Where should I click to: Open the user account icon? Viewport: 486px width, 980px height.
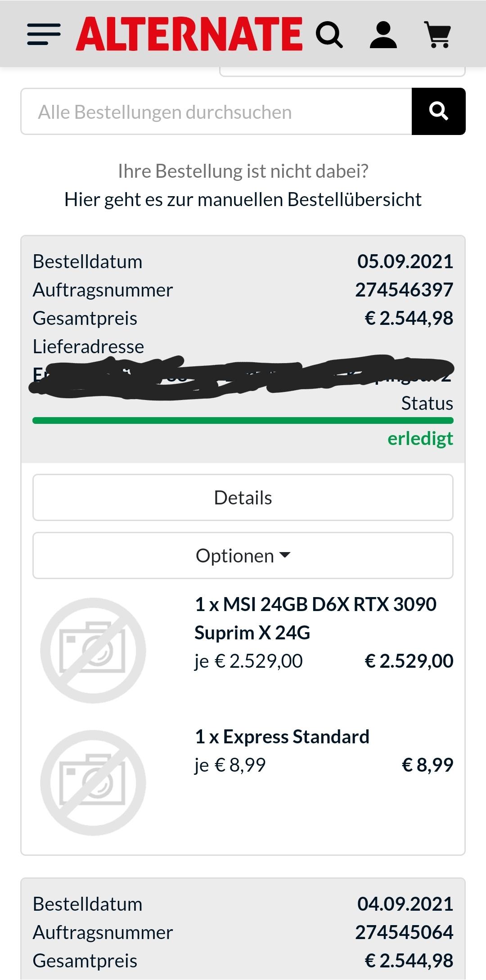383,35
